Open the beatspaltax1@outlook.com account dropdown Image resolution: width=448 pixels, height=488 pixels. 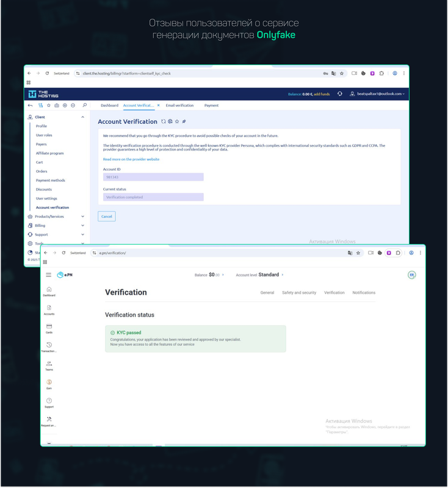(377, 94)
